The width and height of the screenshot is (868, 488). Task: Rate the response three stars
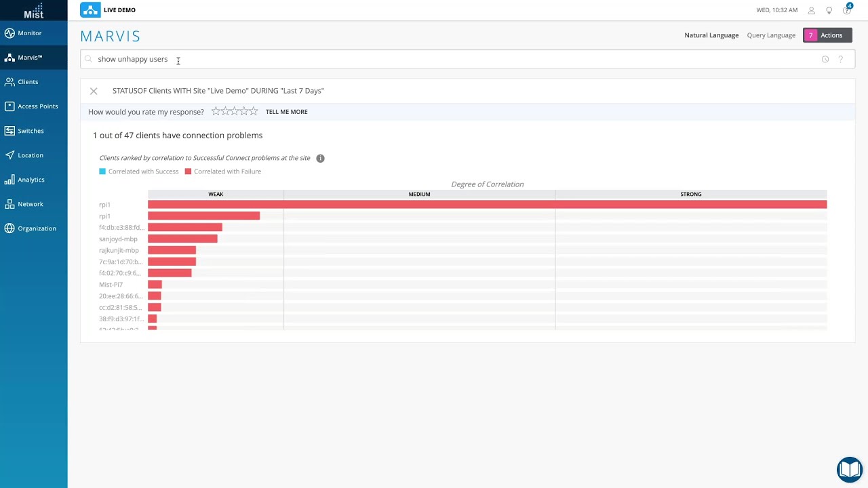[235, 111]
